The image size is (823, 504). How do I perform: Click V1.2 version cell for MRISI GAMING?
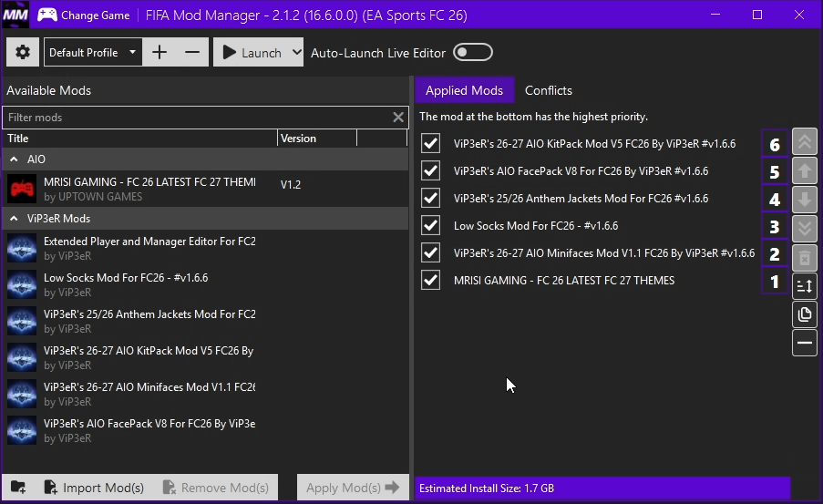[291, 185]
